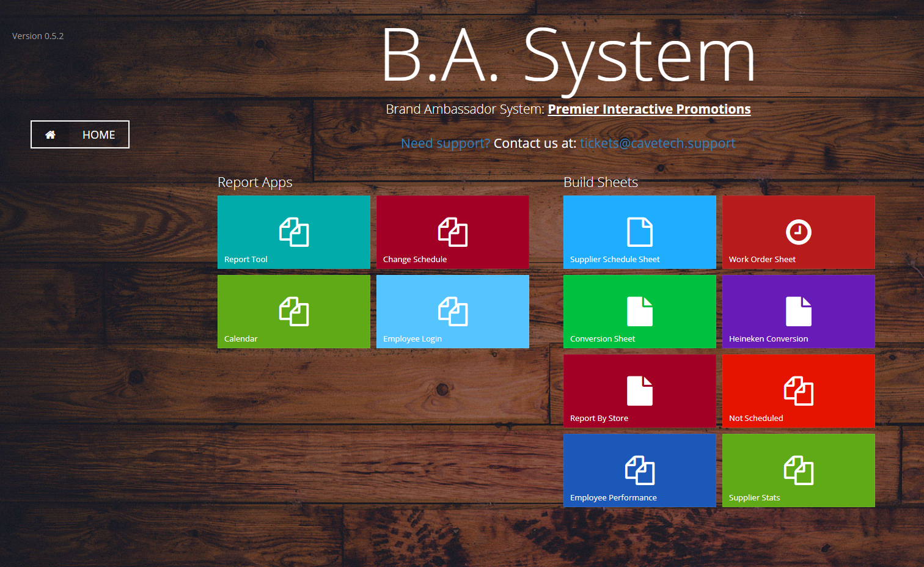Click the "Need support?" link text

[x=446, y=144]
